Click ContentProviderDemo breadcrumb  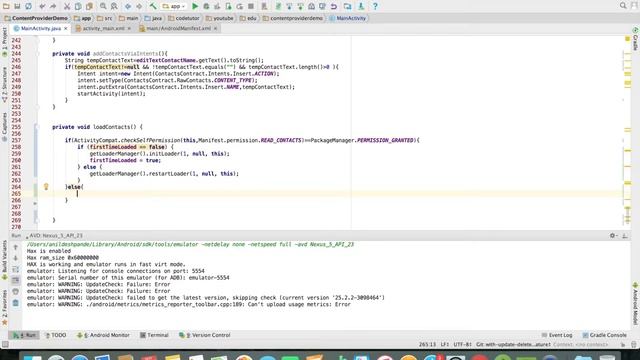point(36,18)
